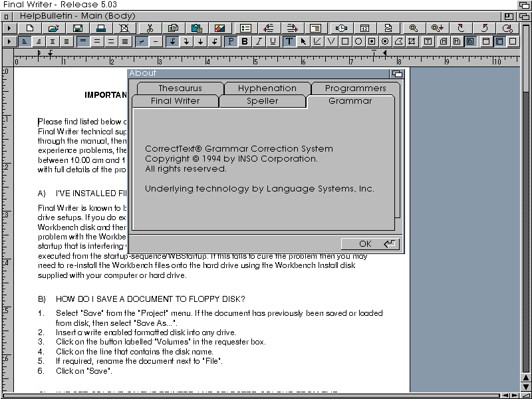This screenshot has width=532, height=399.
Task: Click the text frame boxed T icon
Action: tap(428, 41)
